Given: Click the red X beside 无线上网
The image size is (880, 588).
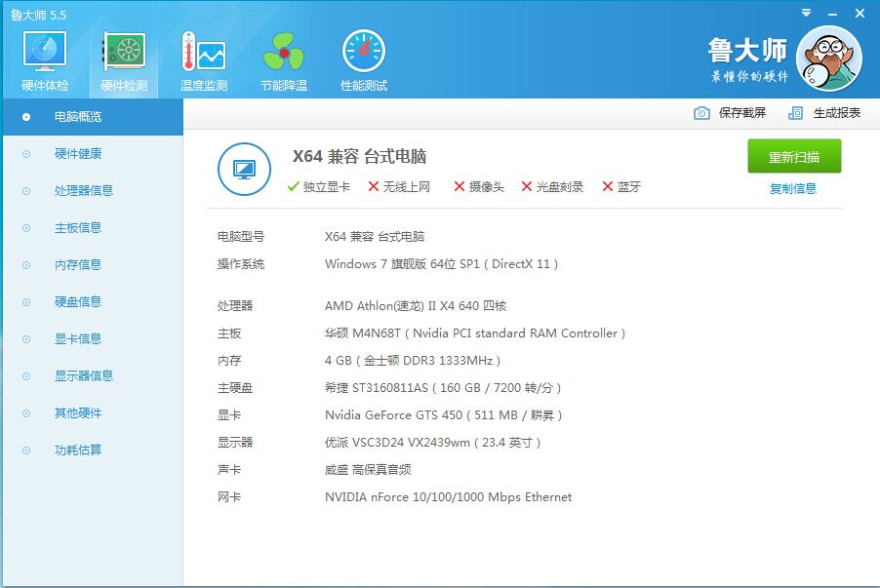Looking at the screenshot, I should [374, 187].
